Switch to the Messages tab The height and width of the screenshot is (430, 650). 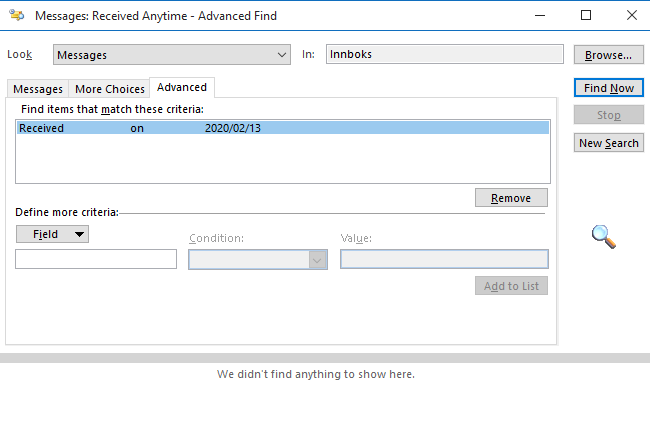[37, 89]
